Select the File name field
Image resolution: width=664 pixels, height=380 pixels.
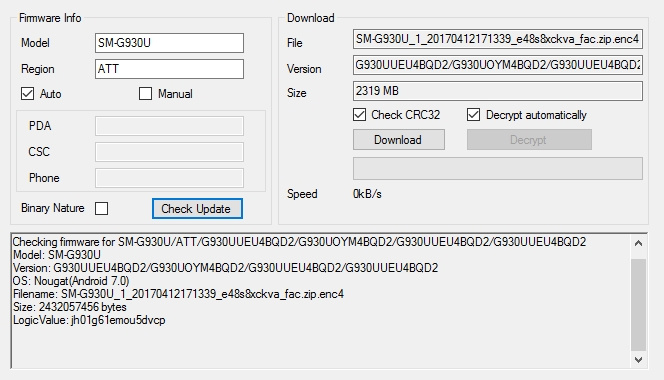[x=498, y=39]
